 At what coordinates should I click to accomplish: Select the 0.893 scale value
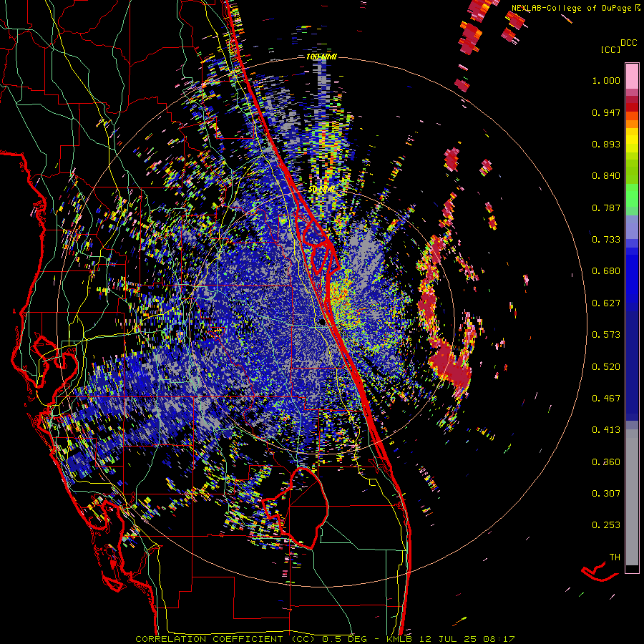click(x=606, y=144)
